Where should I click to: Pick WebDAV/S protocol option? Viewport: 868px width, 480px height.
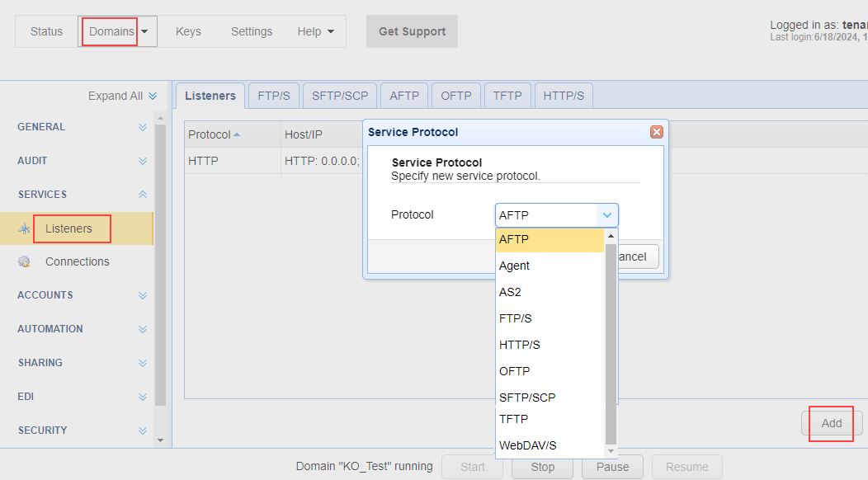click(x=527, y=445)
